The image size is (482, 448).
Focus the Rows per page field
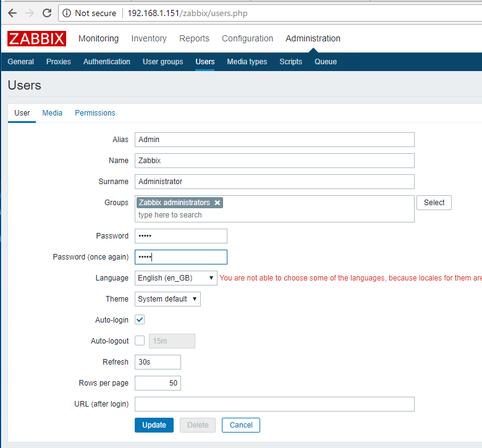point(158,383)
